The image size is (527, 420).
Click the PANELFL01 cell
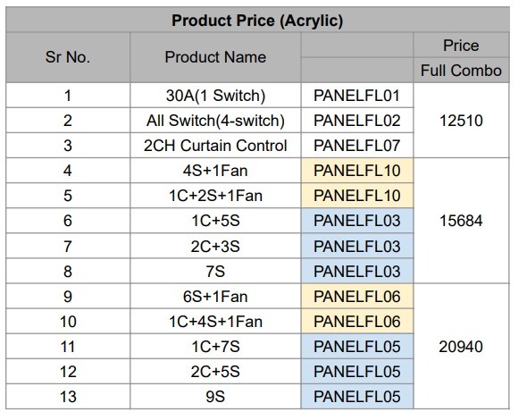coord(357,96)
